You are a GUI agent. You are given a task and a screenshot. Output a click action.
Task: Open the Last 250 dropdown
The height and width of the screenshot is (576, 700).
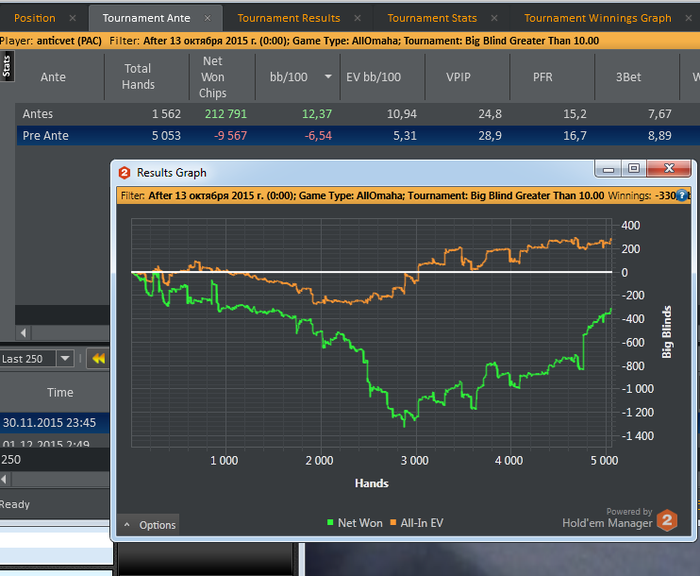click(x=65, y=359)
